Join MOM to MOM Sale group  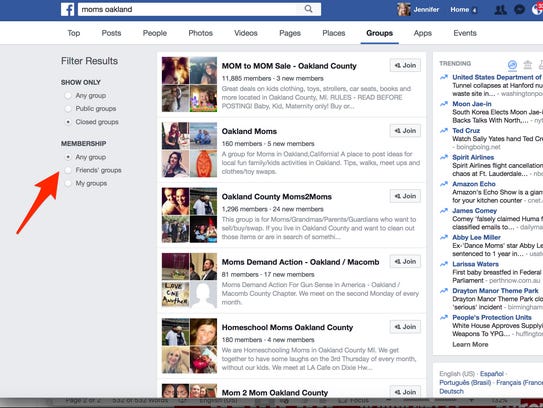tap(405, 65)
